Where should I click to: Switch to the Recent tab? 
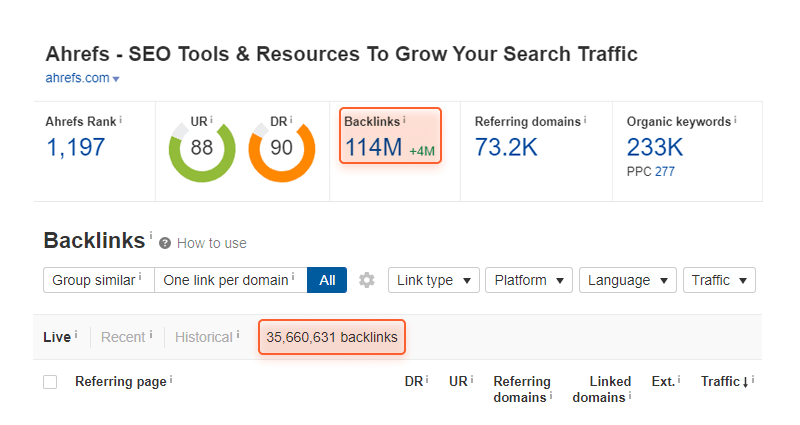click(123, 337)
